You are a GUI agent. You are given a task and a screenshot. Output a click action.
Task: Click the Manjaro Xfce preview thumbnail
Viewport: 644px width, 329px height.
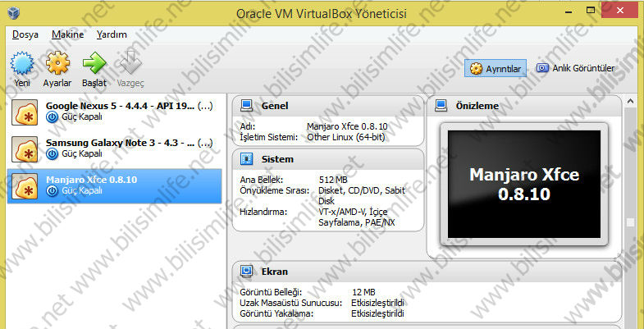[x=524, y=185]
